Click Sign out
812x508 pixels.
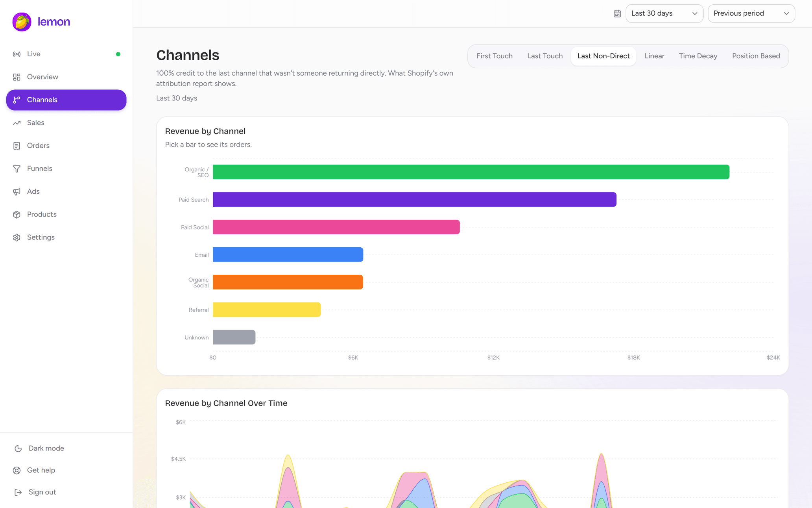[66, 492]
